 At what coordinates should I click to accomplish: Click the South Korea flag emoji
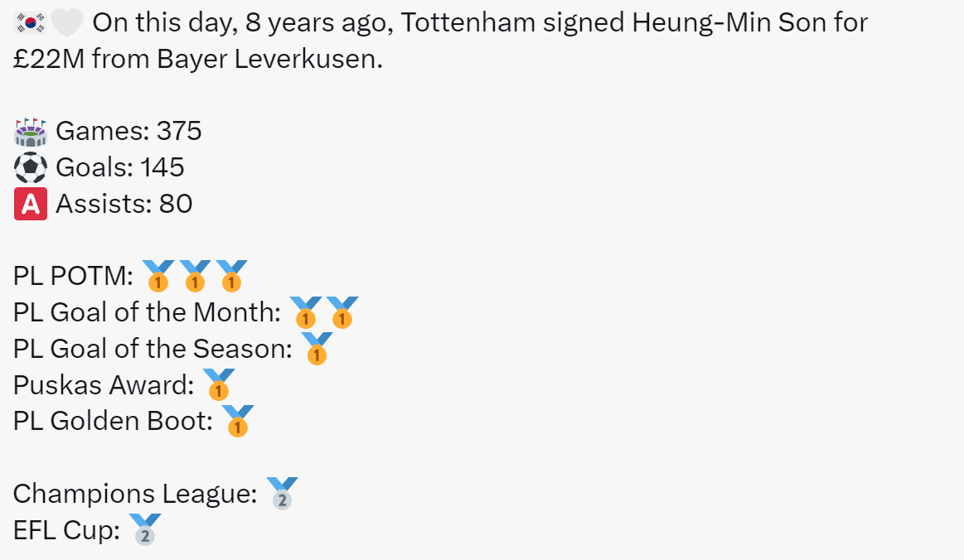click(30, 23)
